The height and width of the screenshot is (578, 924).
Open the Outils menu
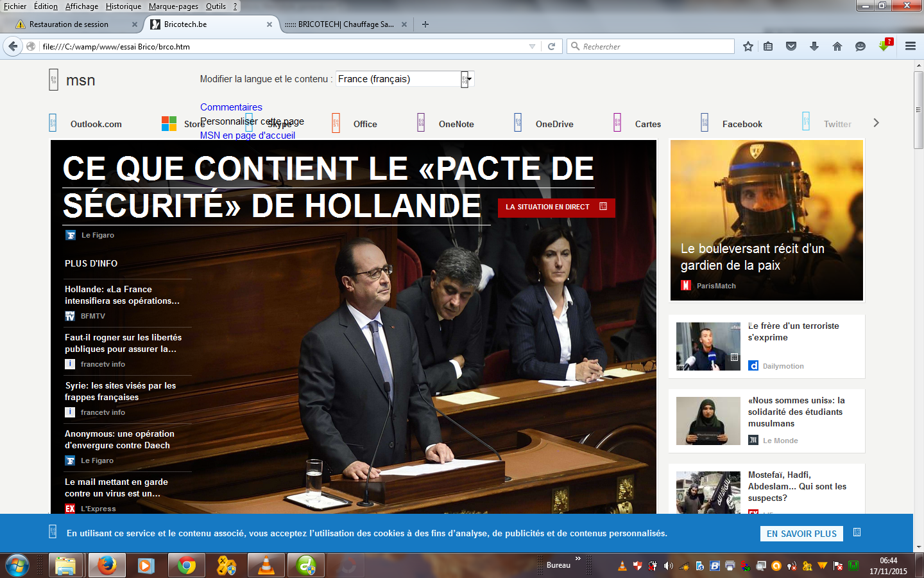216,6
